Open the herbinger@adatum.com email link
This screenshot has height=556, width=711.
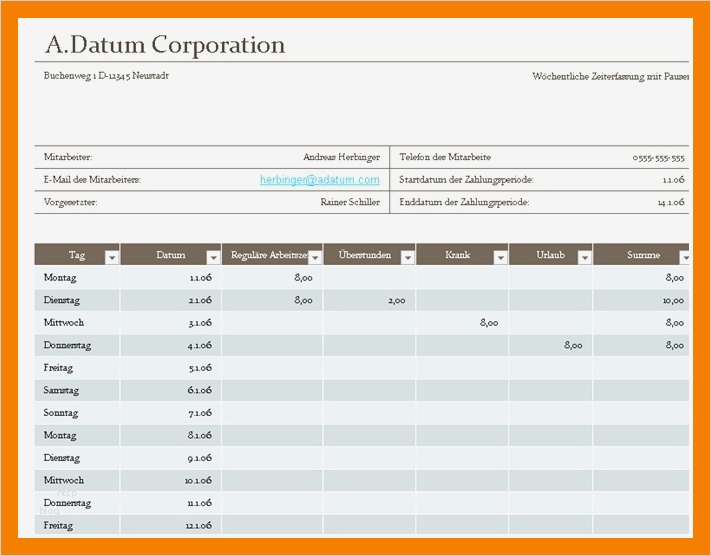coord(320,180)
